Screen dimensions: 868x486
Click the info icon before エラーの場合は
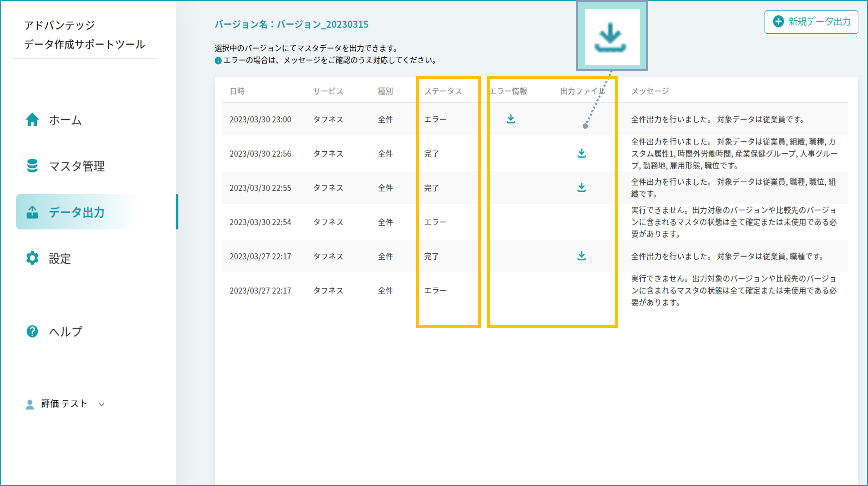218,61
